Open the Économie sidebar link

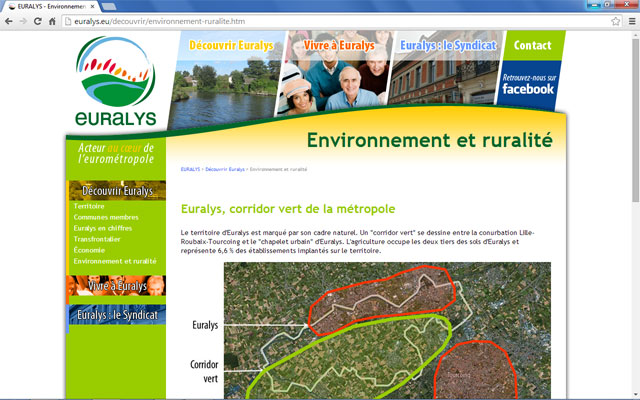[89, 250]
